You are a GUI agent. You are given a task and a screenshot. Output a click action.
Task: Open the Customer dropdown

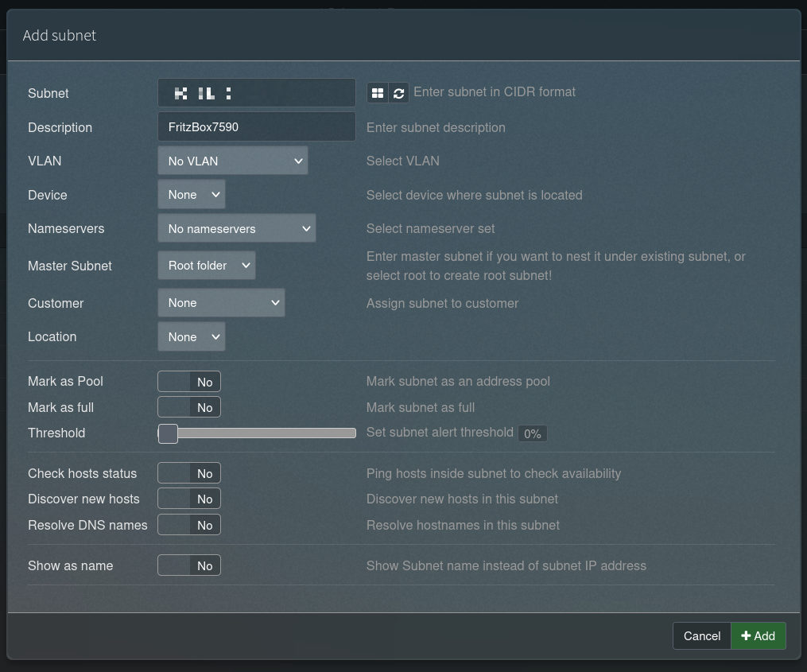(221, 303)
